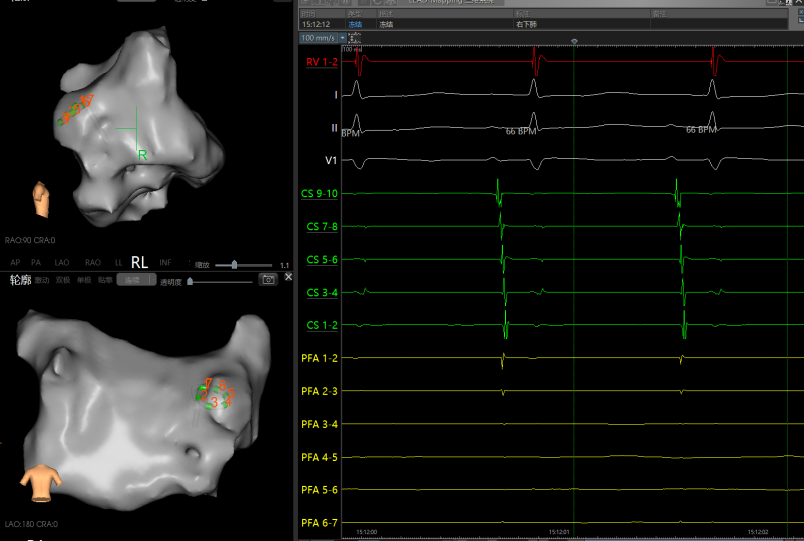This screenshot has height=541, width=804.
Task: Select the INF view preset
Action: click(x=166, y=262)
